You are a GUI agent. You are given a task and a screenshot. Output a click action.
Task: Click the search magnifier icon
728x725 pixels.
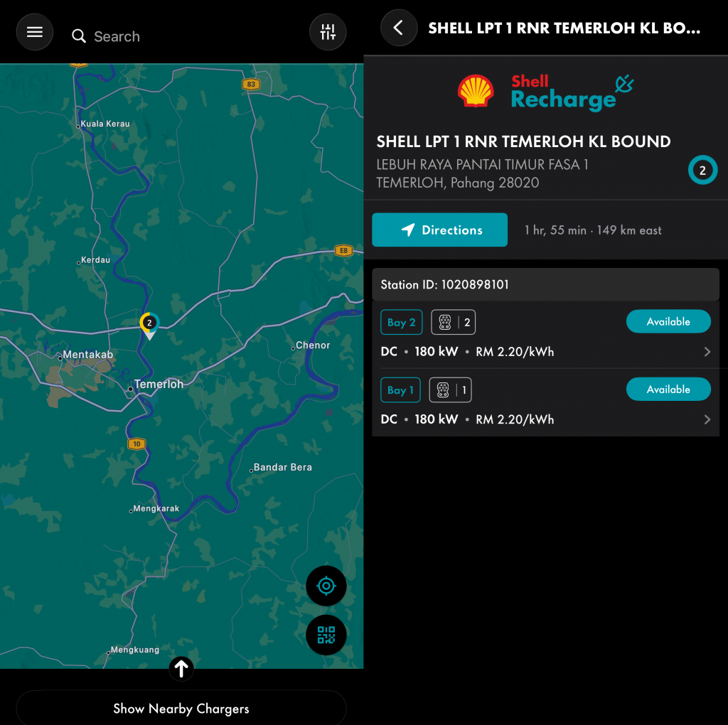click(79, 36)
